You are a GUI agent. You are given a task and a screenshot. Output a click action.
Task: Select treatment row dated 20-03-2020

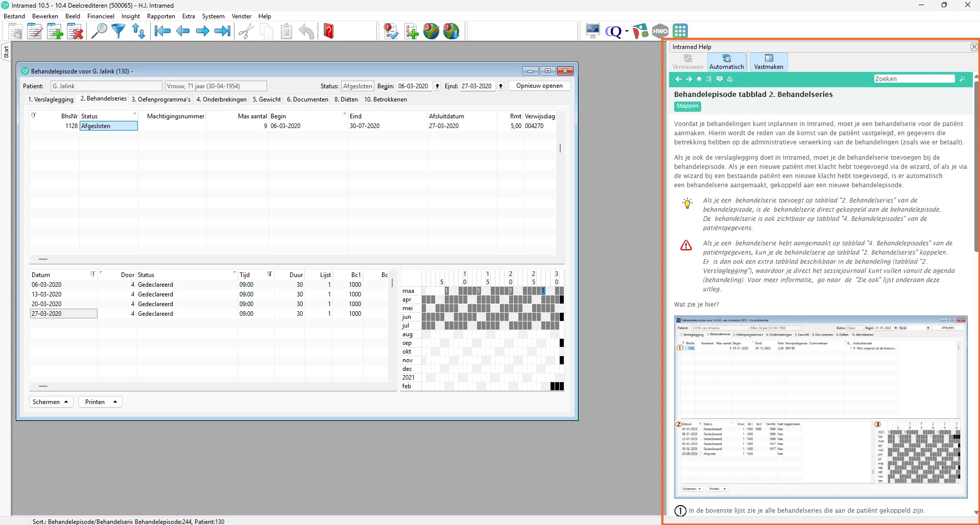[x=209, y=304]
